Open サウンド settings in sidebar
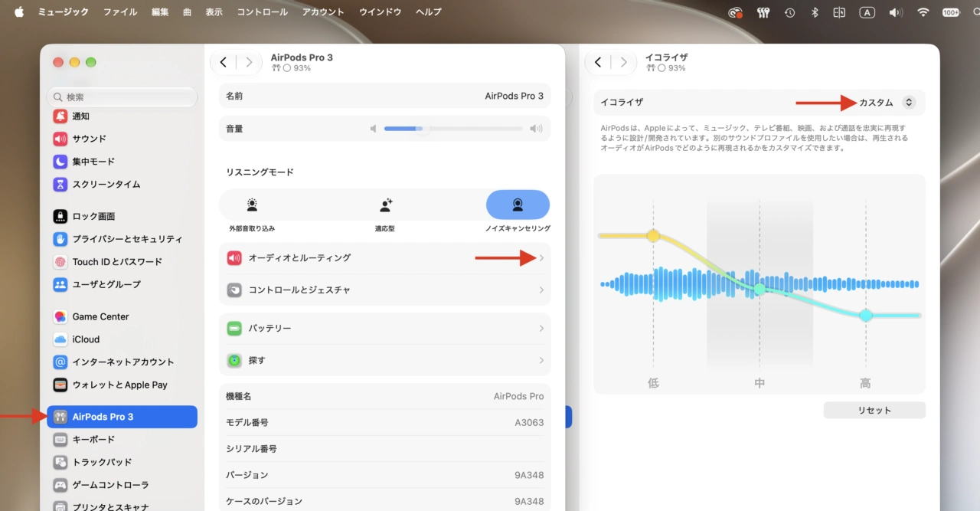 (x=122, y=139)
